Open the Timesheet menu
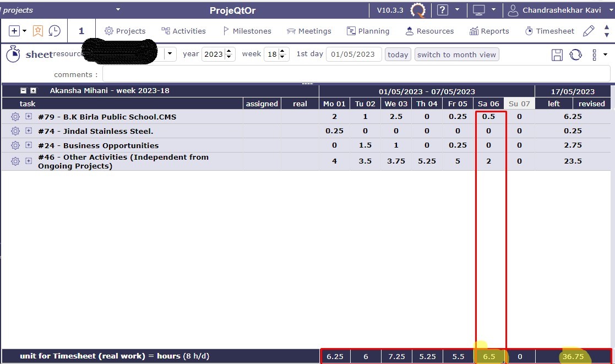The width and height of the screenshot is (615, 364). pos(549,31)
